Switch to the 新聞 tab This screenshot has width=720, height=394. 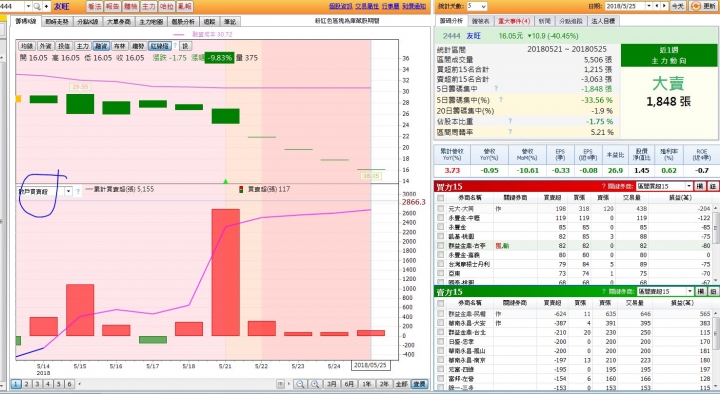[x=544, y=21]
